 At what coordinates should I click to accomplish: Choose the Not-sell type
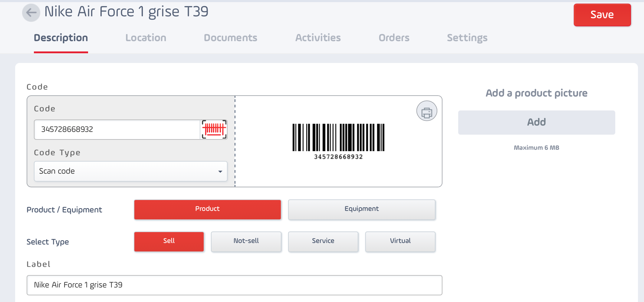point(246,241)
